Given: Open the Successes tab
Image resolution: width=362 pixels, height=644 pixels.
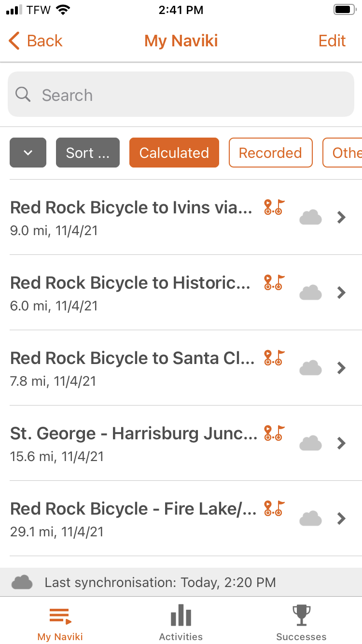Looking at the screenshot, I should pos(301,622).
